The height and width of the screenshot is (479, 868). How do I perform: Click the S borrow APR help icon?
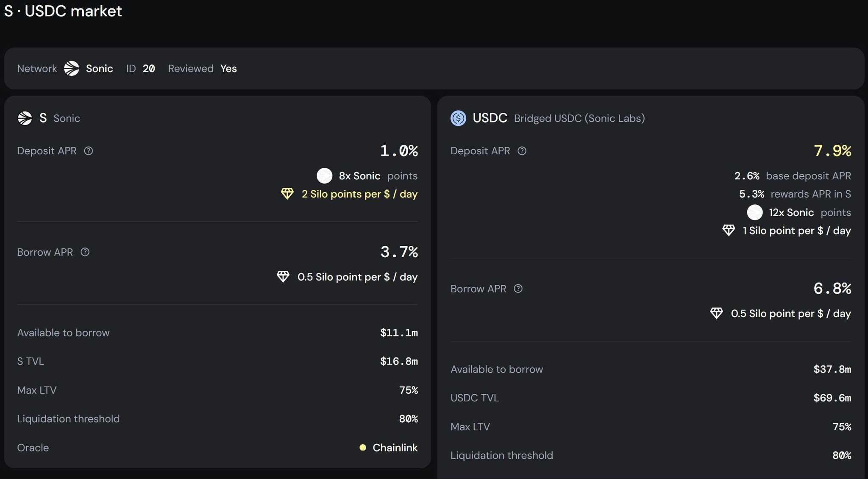[85, 252]
